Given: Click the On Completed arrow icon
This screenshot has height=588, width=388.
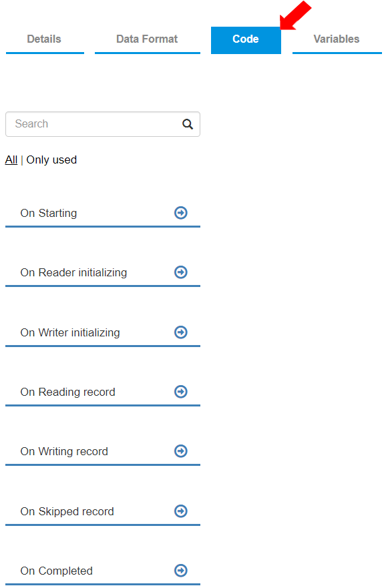Looking at the screenshot, I should (x=180, y=571).
